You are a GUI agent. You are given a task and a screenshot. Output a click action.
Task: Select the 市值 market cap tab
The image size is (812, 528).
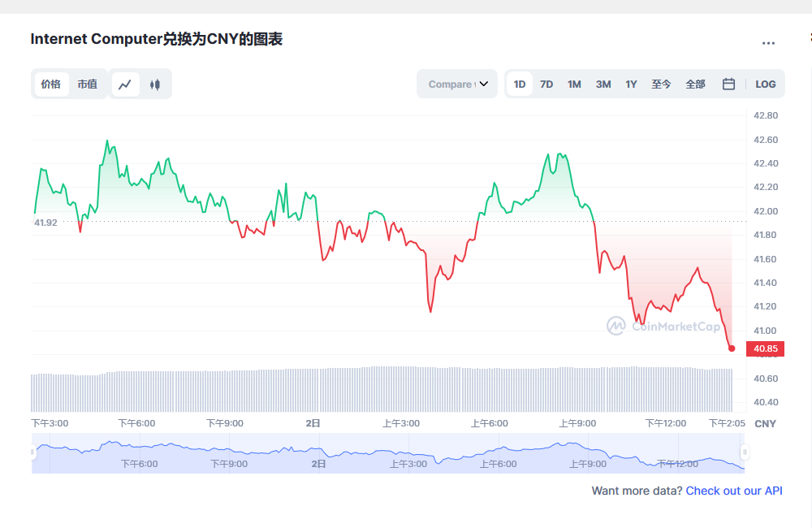88,84
